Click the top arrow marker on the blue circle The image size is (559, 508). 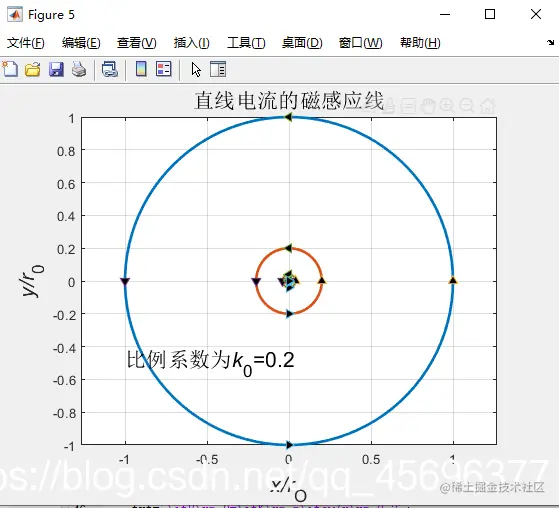[288, 117]
